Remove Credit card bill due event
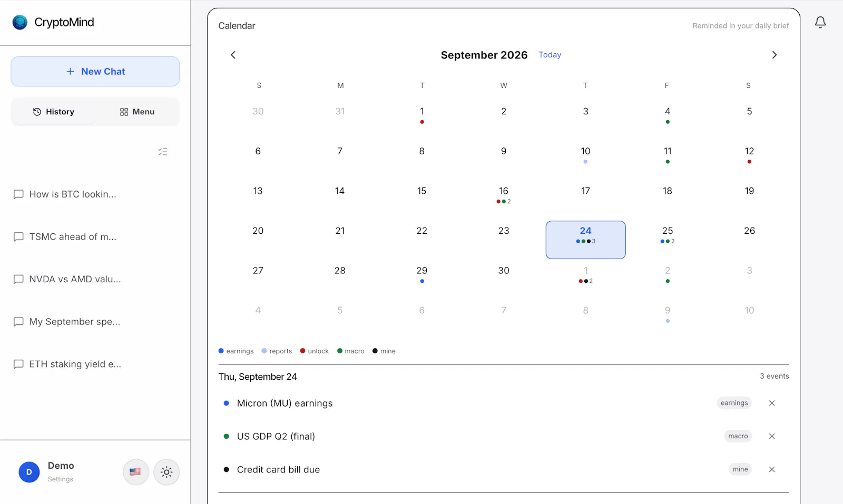 point(772,469)
